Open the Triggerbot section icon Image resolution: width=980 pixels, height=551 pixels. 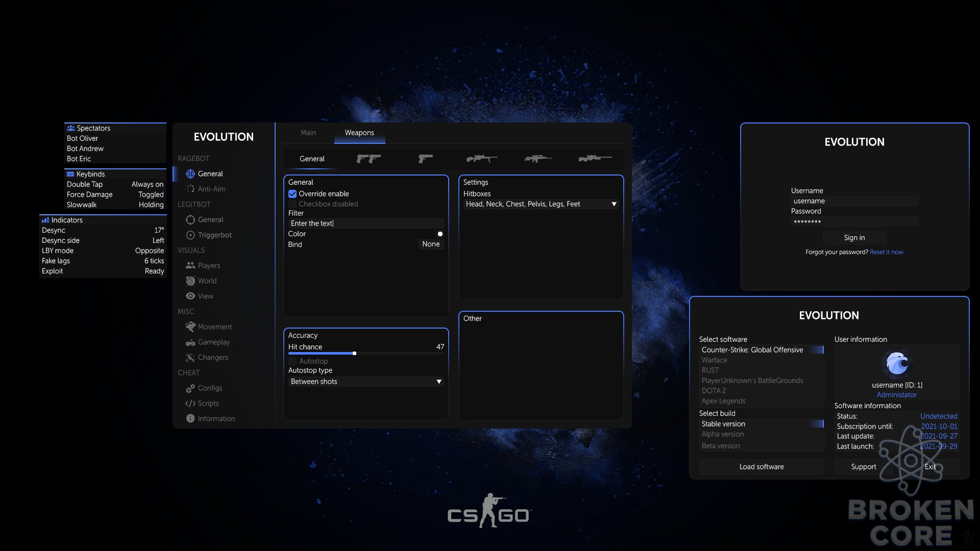point(190,235)
